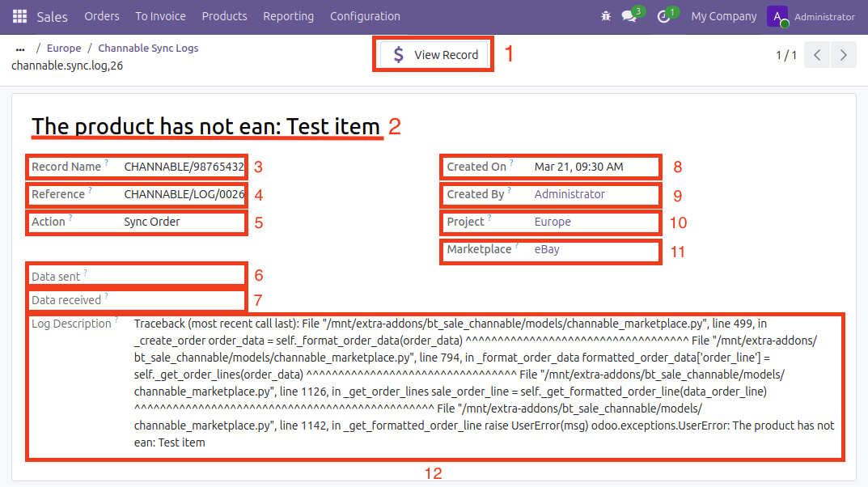Click the debug bug icon

(606, 16)
